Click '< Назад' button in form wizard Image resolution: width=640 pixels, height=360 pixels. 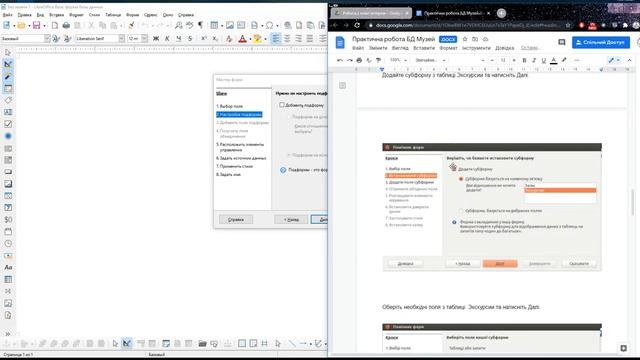tap(291, 220)
